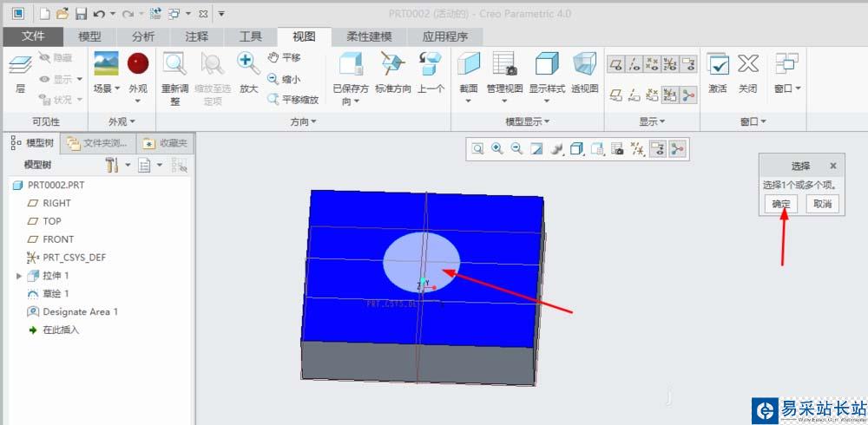Click Refit icon in graphics toolbar

(477, 148)
